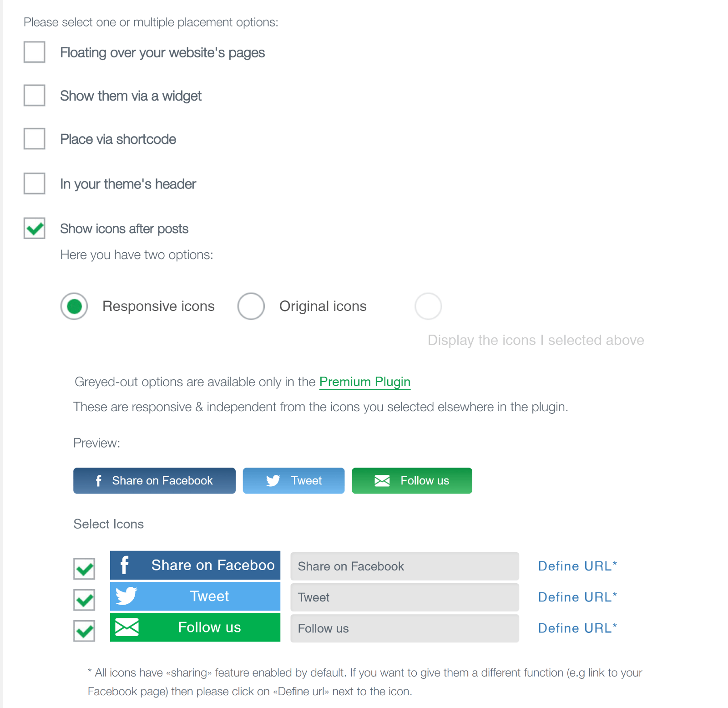This screenshot has height=708, width=728.
Task: Click Define URL next to the Tweet field
Action: click(577, 597)
